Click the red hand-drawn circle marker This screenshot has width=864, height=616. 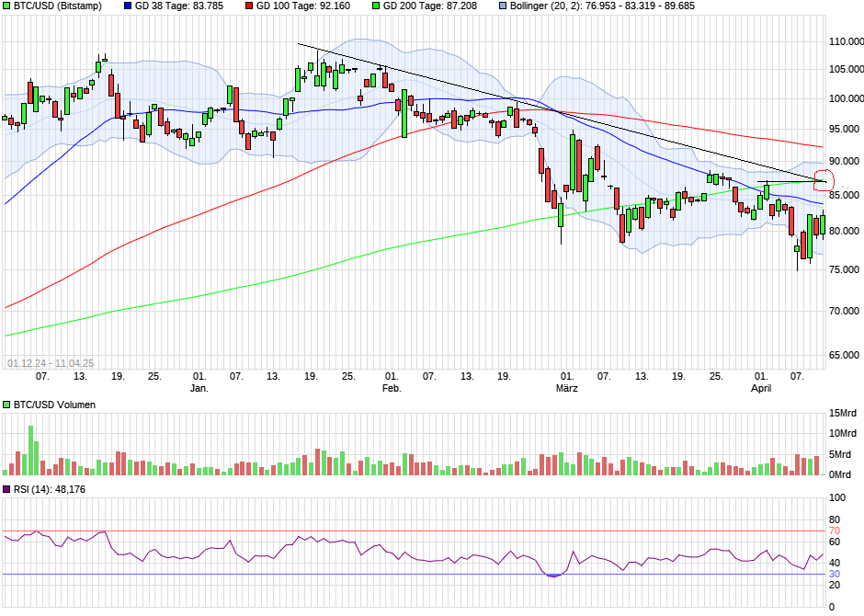pos(824,181)
